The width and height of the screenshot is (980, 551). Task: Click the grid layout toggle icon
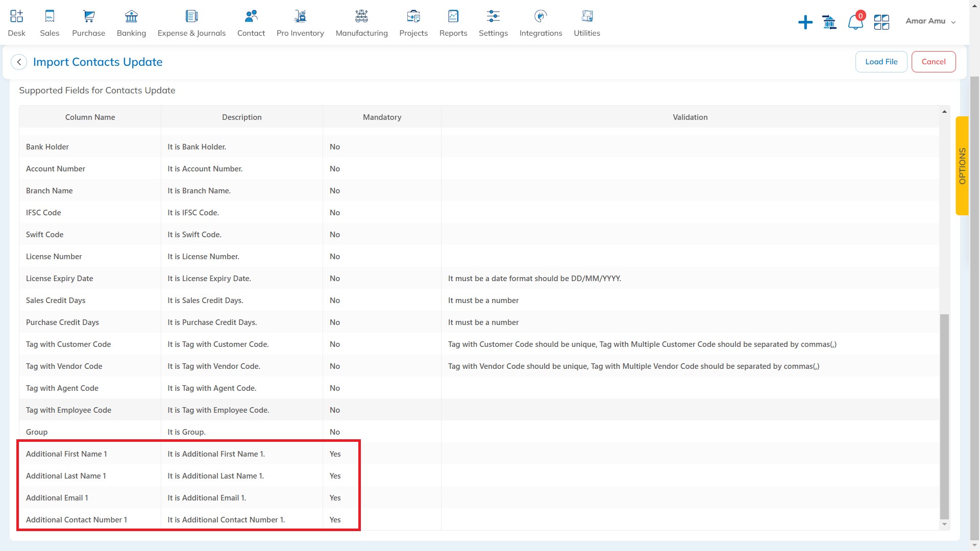(880, 21)
